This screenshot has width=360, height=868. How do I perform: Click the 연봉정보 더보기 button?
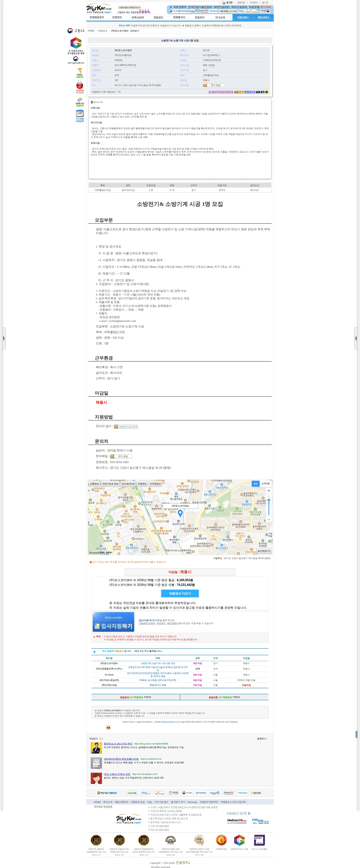tap(180, 593)
